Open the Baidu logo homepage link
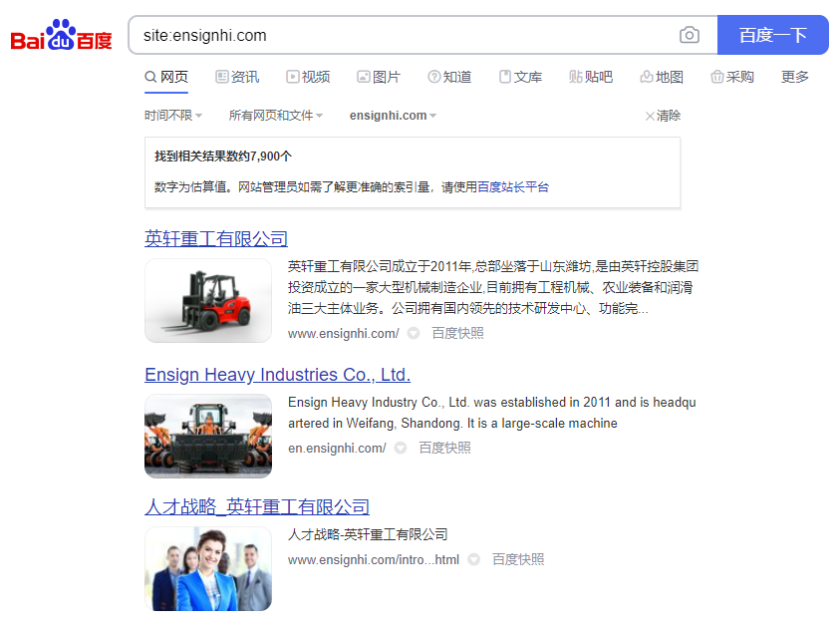The image size is (840, 627). pyautogui.click(x=61, y=35)
